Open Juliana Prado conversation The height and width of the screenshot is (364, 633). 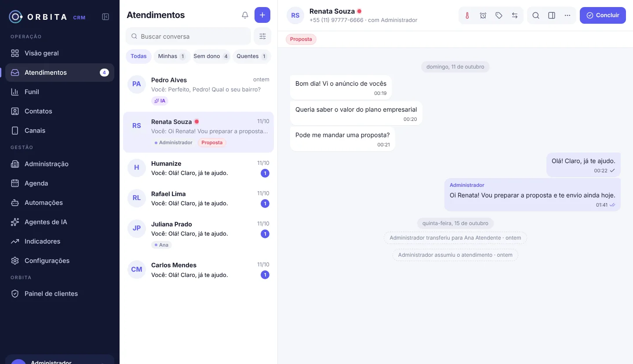(198, 234)
